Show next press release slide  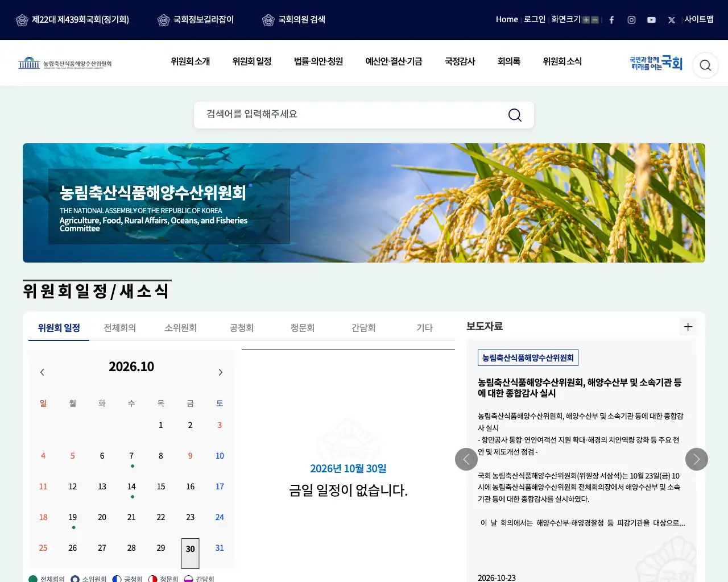click(697, 459)
